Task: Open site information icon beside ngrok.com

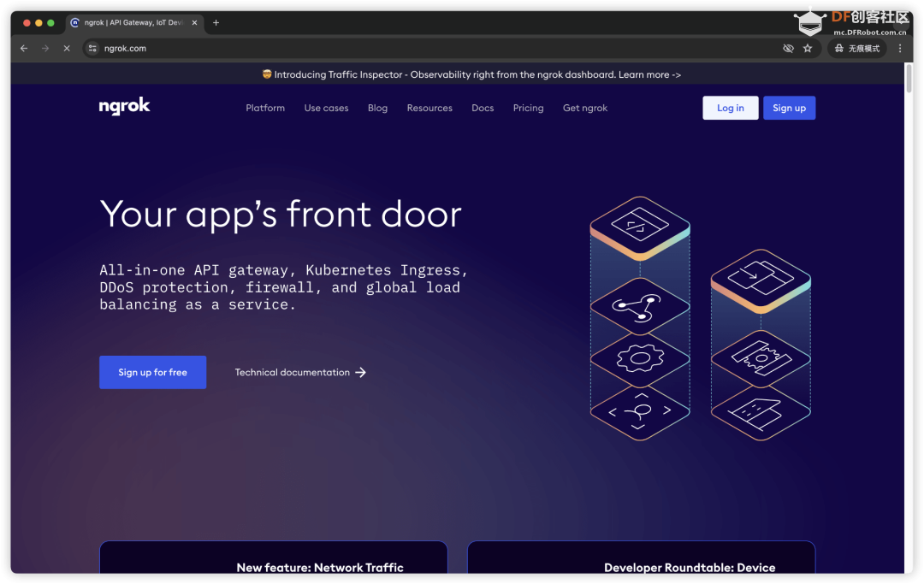Action: (x=92, y=48)
